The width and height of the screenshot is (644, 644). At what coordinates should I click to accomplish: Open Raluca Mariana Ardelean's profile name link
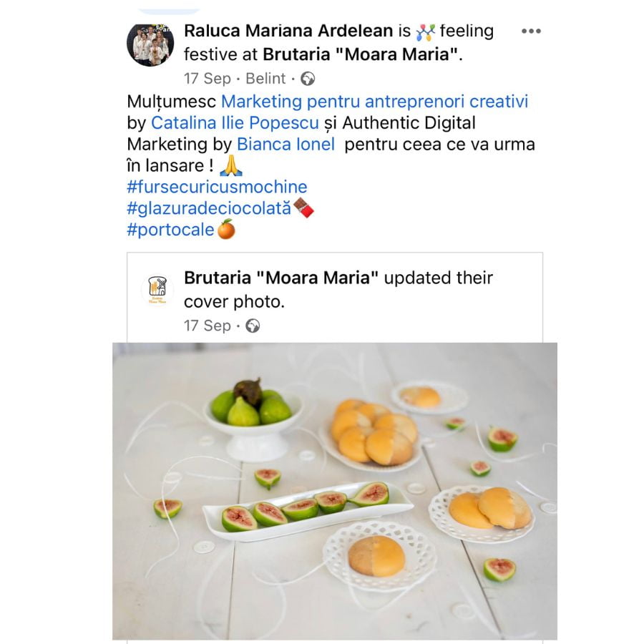tap(288, 31)
